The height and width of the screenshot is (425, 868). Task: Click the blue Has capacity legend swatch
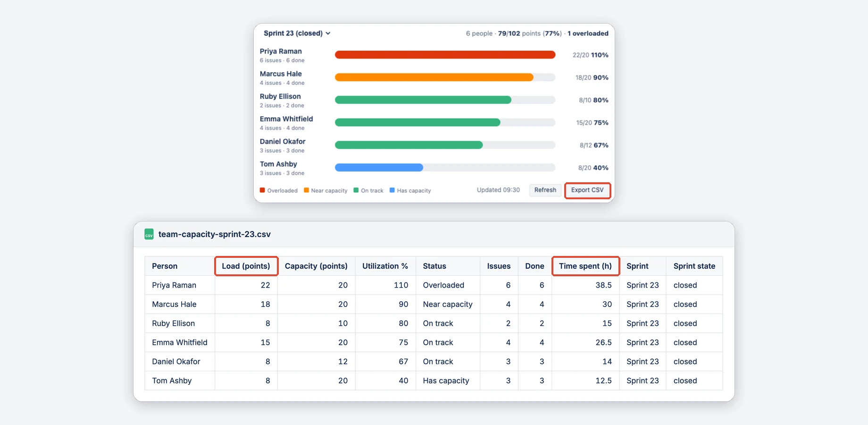[392, 190]
